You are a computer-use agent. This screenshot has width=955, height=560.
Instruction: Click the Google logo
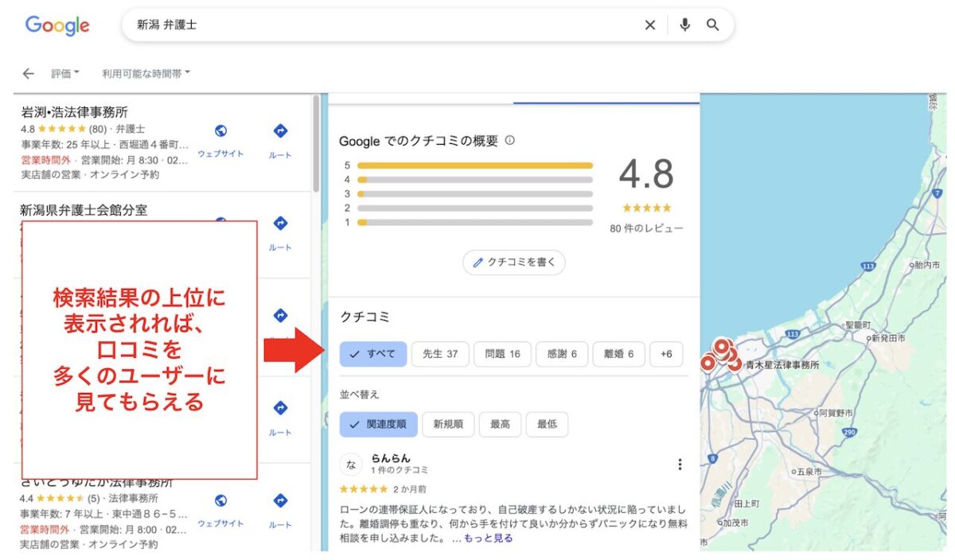(57, 25)
